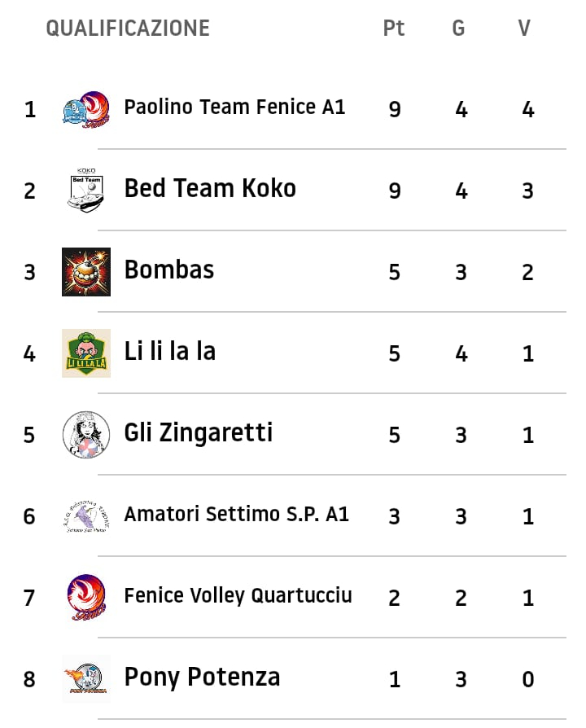Screen dimensions: 586x728
Task: Click the V column header
Action: pyautogui.click(x=524, y=29)
